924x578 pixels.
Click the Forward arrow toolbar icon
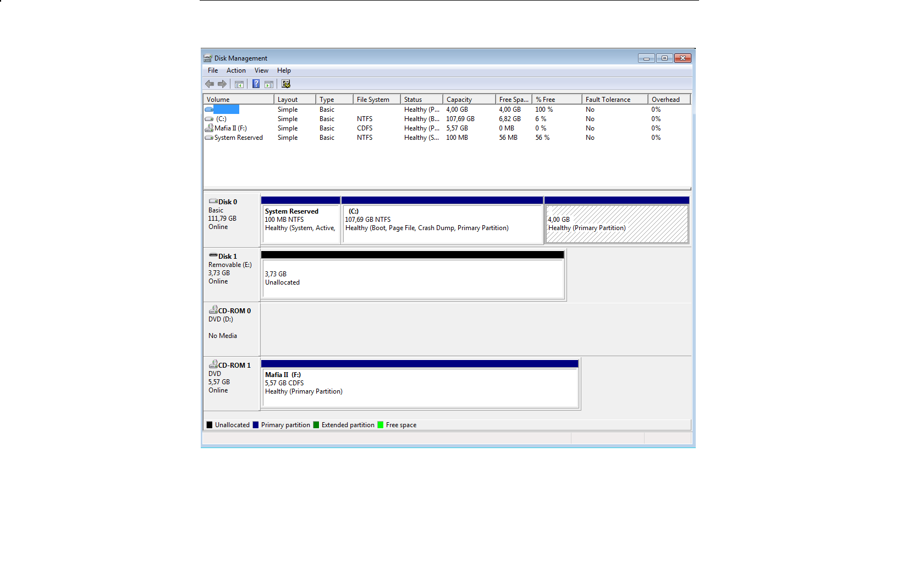coord(222,84)
